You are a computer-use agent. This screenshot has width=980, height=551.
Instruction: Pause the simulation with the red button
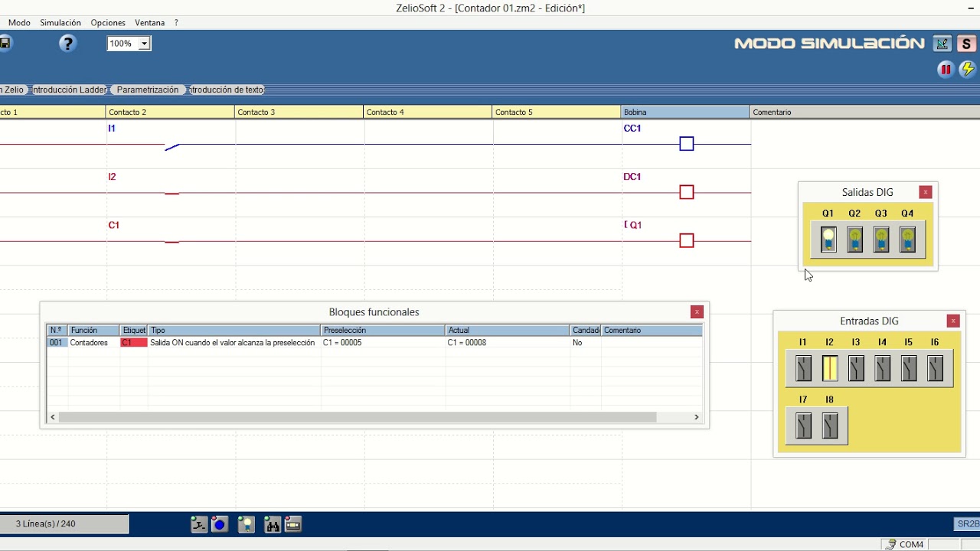click(x=946, y=70)
